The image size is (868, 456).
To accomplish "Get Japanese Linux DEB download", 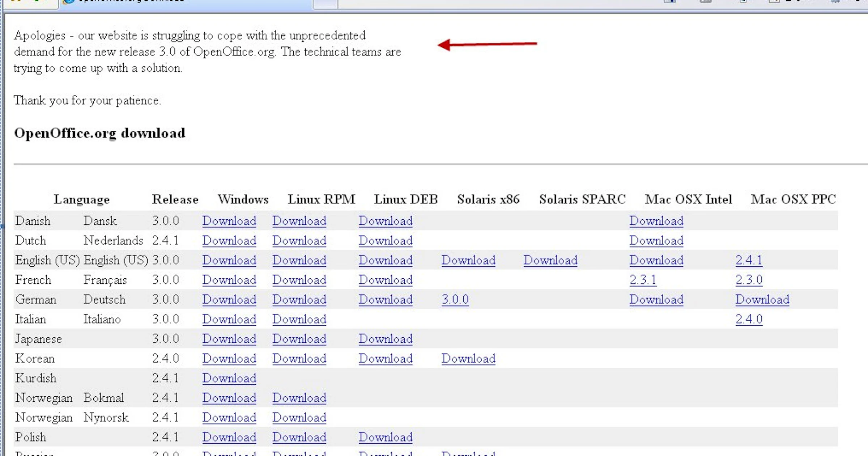I will (x=386, y=339).
